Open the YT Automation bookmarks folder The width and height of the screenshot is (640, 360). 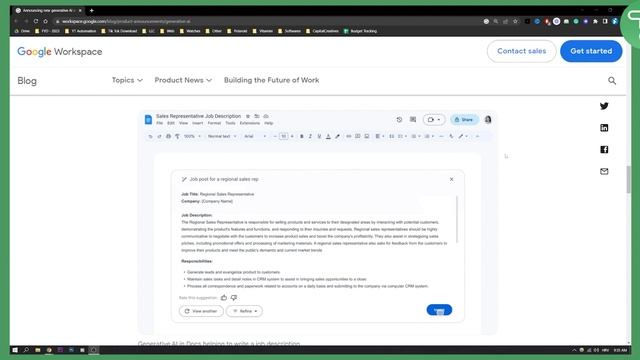point(80,31)
